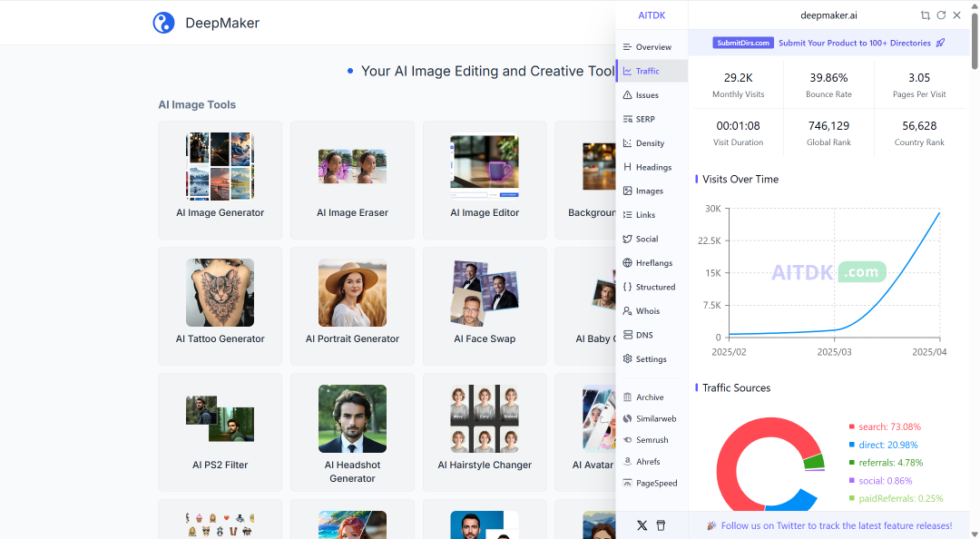Open the AI Avatar card
The image size is (980, 539).
585,432
